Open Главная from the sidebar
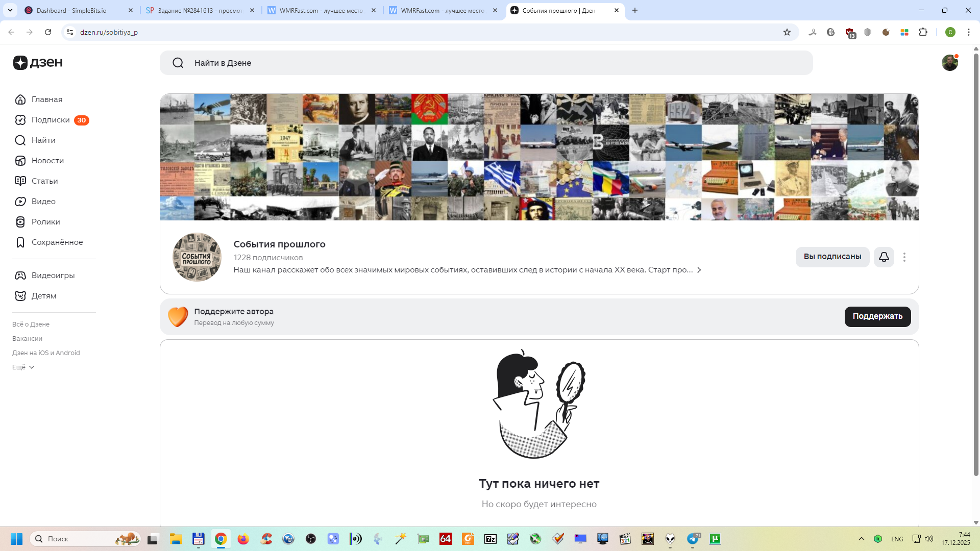This screenshot has height=551, width=980. pyautogui.click(x=46, y=99)
